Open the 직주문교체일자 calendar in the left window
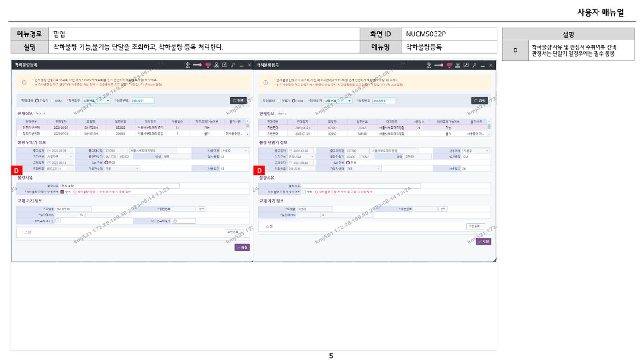 click(x=175, y=221)
